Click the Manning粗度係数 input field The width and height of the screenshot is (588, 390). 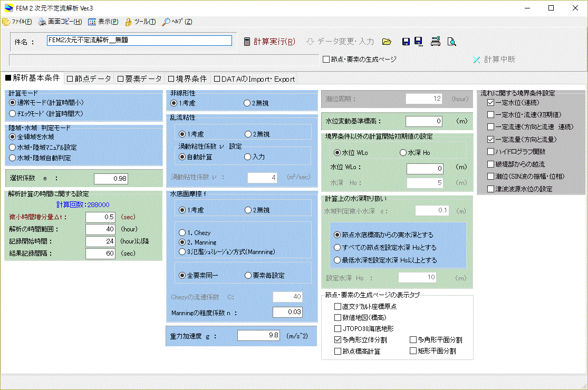(x=287, y=311)
